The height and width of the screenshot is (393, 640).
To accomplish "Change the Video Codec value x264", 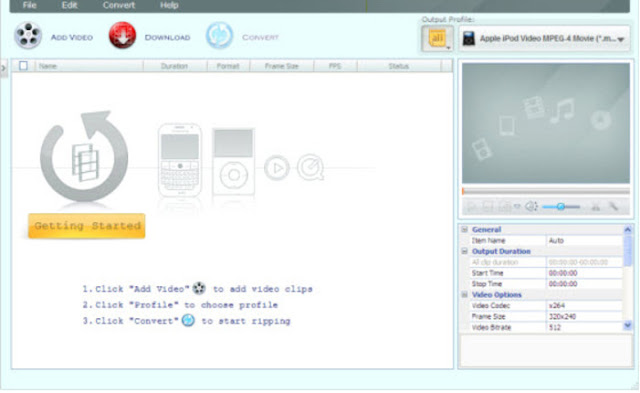I will point(584,306).
